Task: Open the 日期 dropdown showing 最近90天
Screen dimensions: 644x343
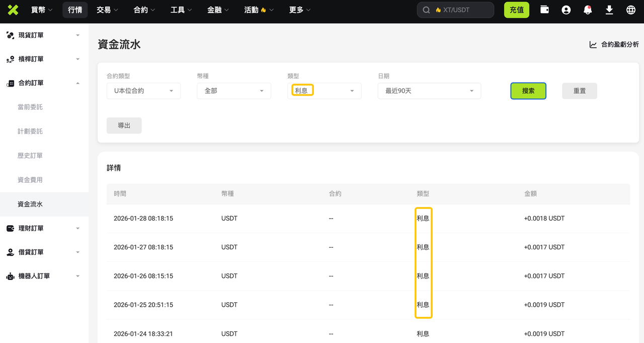Action: (429, 91)
